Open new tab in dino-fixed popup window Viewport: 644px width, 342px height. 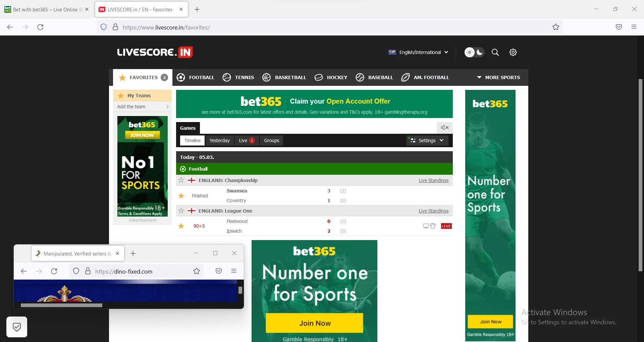133,253
